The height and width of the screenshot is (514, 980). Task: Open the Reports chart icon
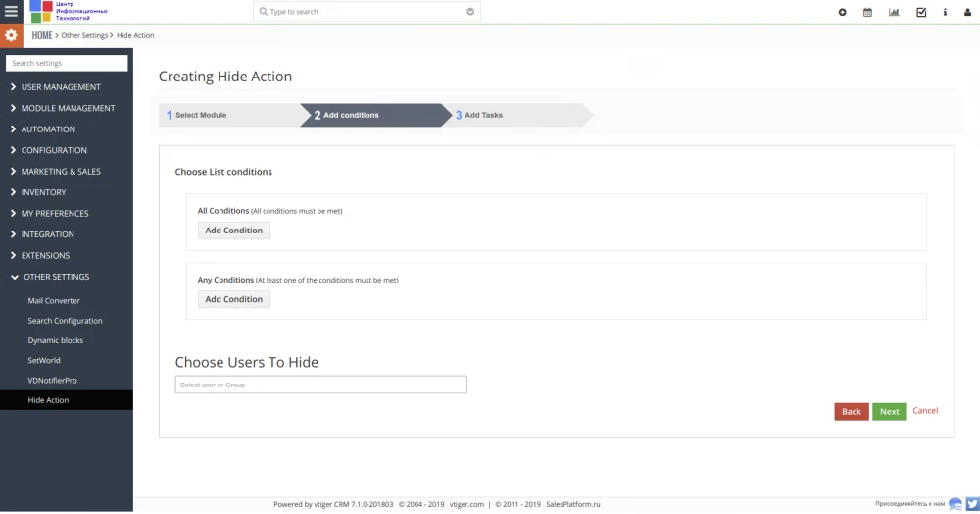point(894,12)
